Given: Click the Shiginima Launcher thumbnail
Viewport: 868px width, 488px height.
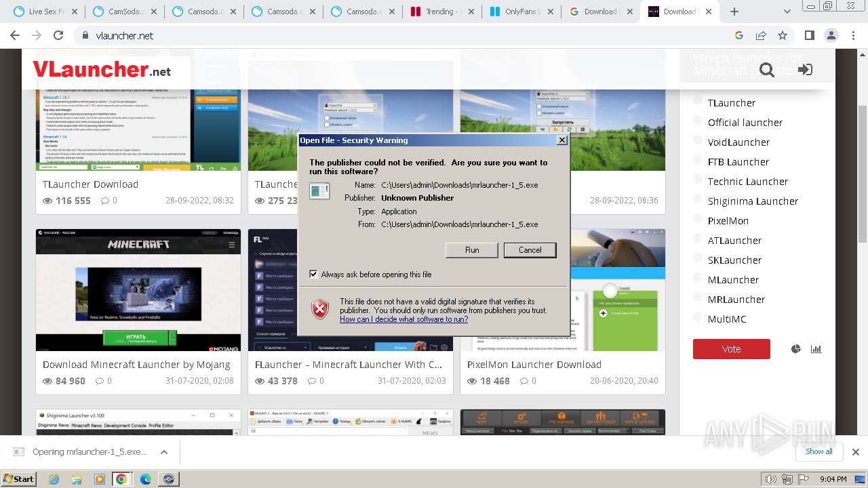Looking at the screenshot, I should coord(138,422).
